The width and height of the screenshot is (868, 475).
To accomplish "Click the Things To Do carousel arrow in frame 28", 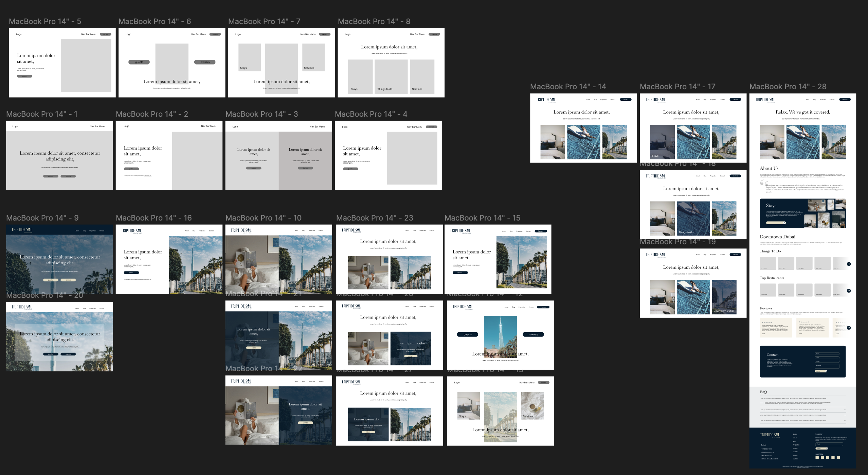I will point(849,264).
